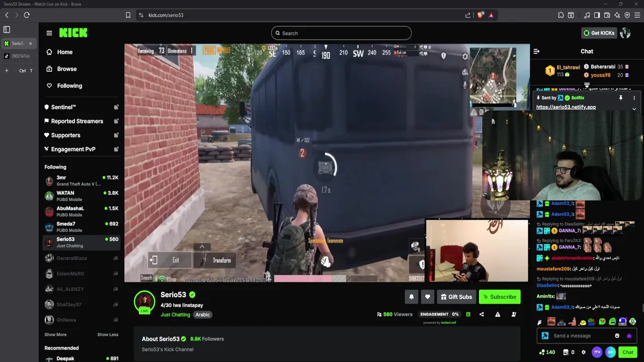Open offline channel GeneralBlaze
The image size is (644, 362).
[82, 258]
